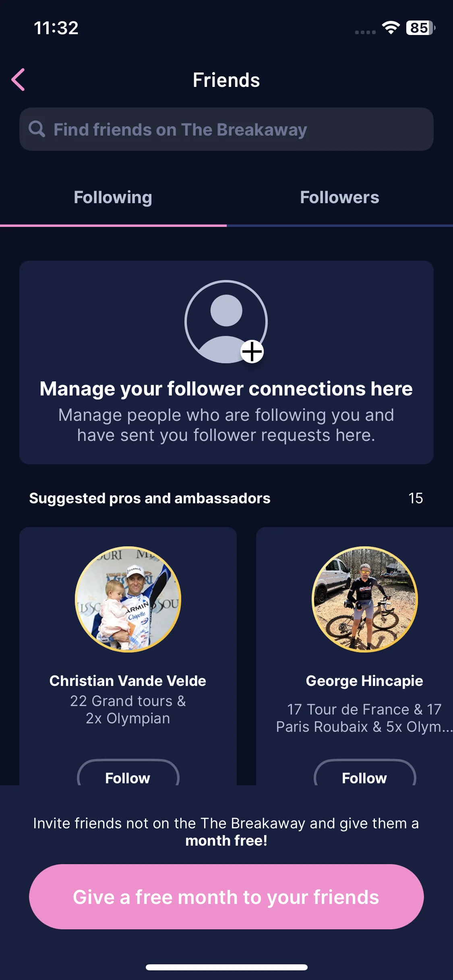Tap the Wi-Fi status icon
This screenshot has height=980, width=453.
(390, 28)
